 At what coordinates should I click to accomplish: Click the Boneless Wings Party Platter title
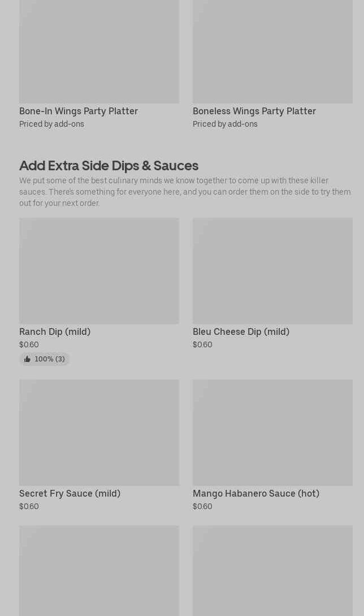[x=254, y=111]
